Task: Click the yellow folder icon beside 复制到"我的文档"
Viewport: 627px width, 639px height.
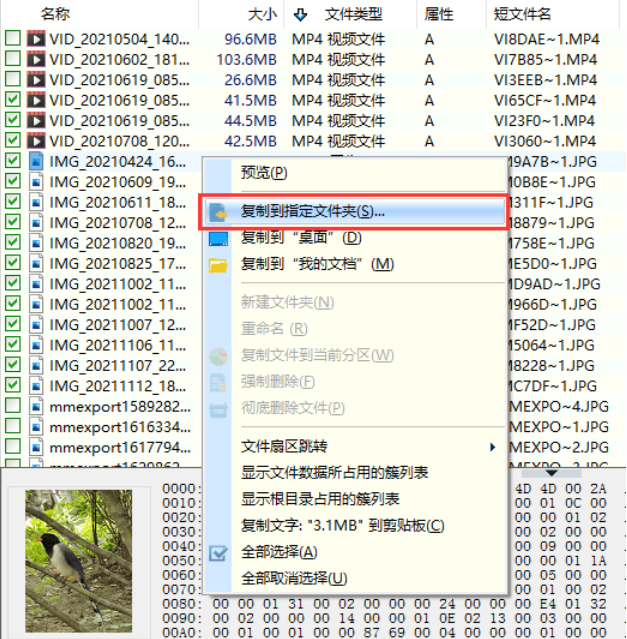Action: [x=218, y=265]
